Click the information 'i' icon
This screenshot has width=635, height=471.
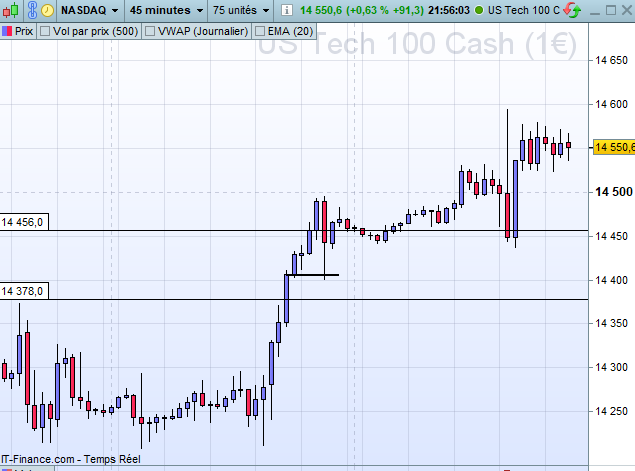(286, 10)
